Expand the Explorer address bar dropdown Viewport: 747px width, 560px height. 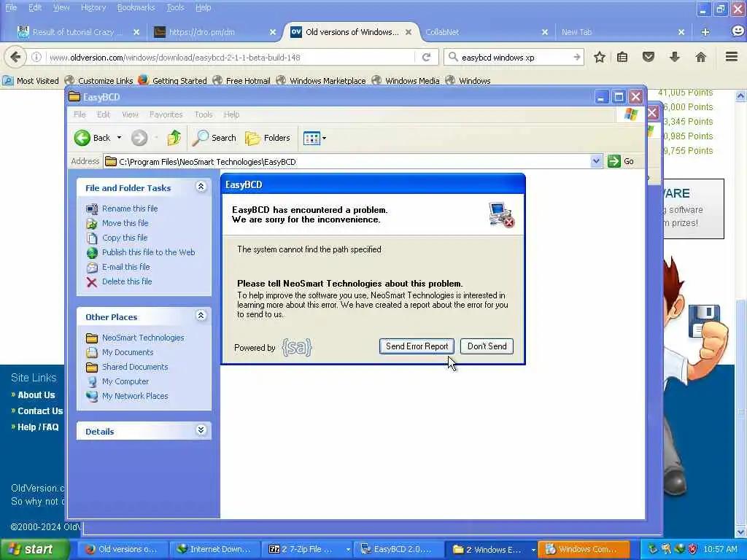(596, 161)
